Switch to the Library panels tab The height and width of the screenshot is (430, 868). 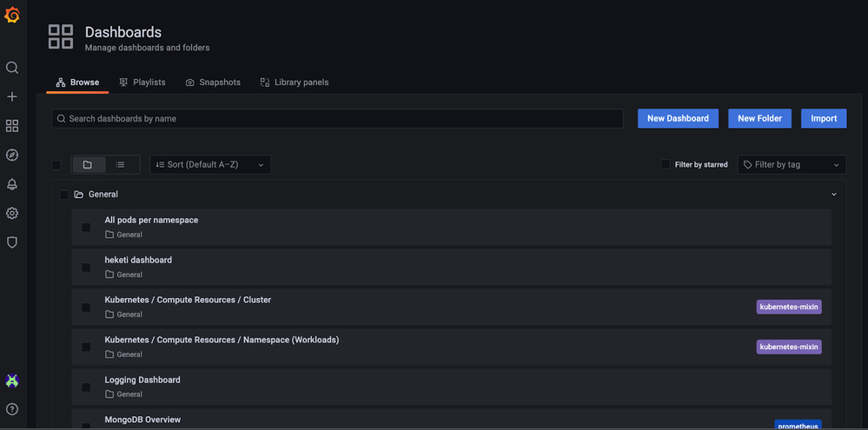[x=294, y=83]
